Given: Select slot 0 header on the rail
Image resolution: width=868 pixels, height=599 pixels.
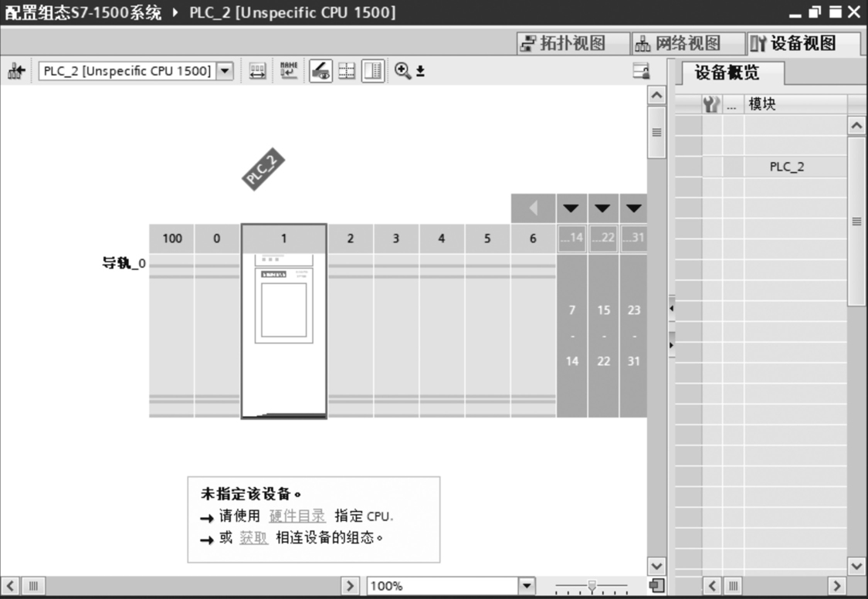Looking at the screenshot, I should click(x=217, y=239).
